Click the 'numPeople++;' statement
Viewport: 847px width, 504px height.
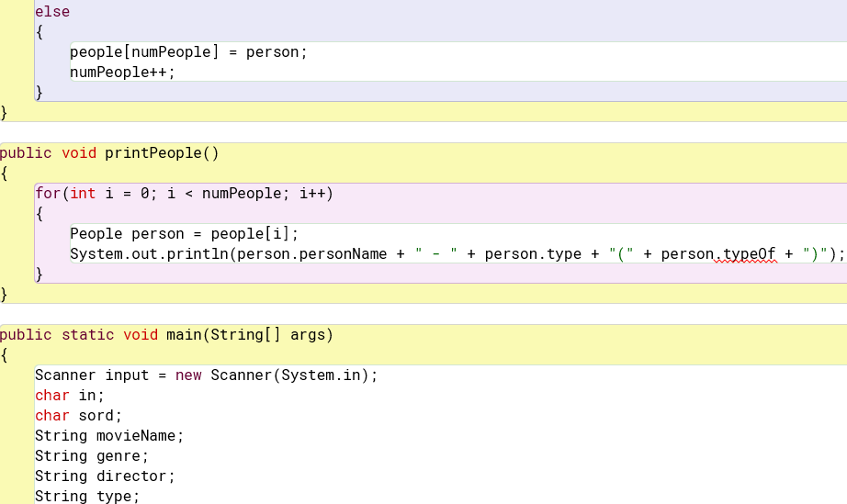click(x=122, y=73)
